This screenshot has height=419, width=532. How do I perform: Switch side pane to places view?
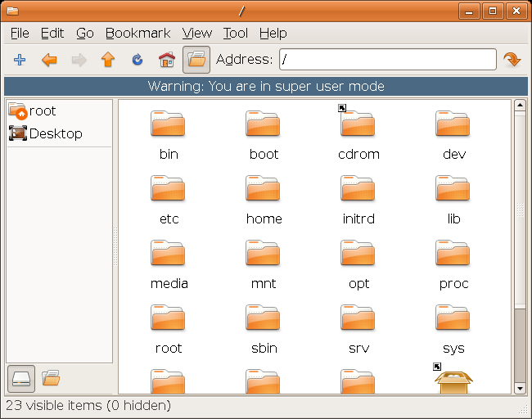[21, 378]
